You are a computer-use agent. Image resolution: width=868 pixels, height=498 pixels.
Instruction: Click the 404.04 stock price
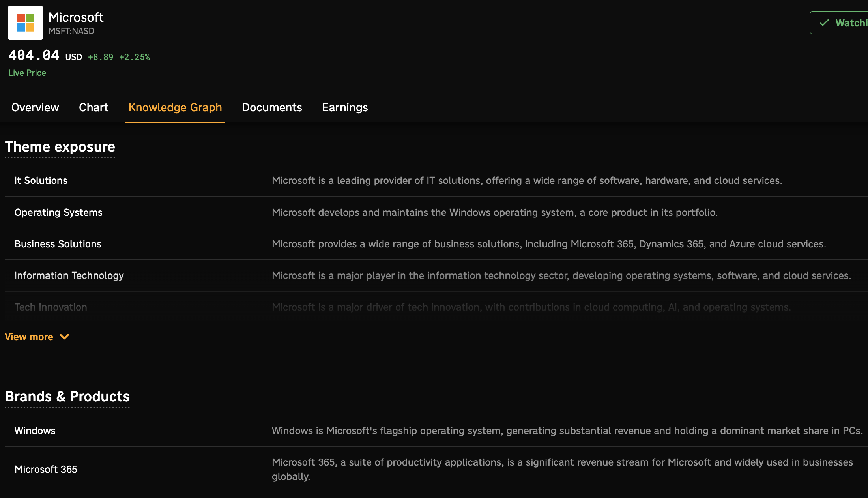[x=34, y=55]
